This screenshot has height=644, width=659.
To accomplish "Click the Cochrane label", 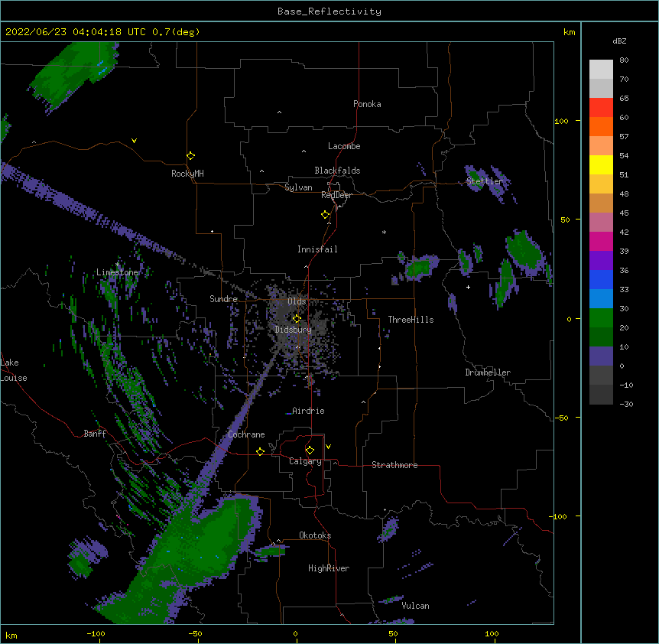I will click(x=246, y=434).
